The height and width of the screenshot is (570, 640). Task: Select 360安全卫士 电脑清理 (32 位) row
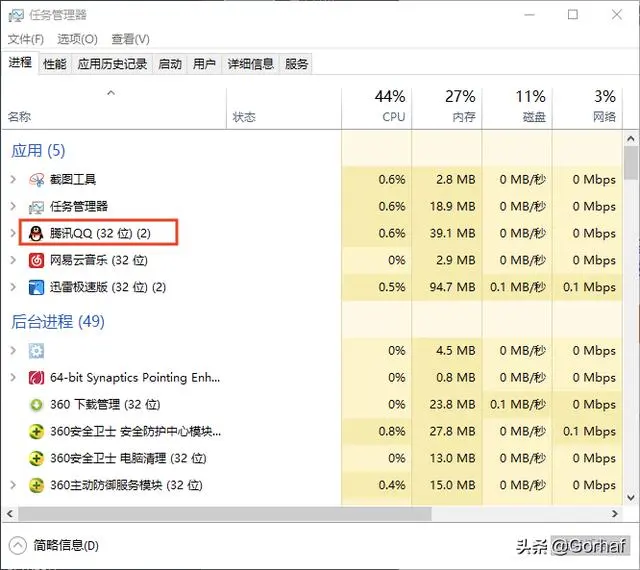[x=312, y=459]
